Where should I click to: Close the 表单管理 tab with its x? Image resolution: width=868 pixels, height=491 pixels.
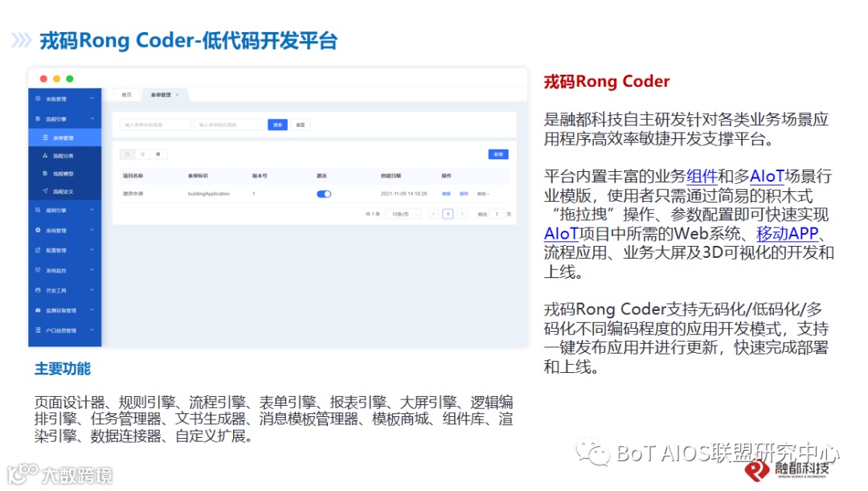(x=177, y=95)
